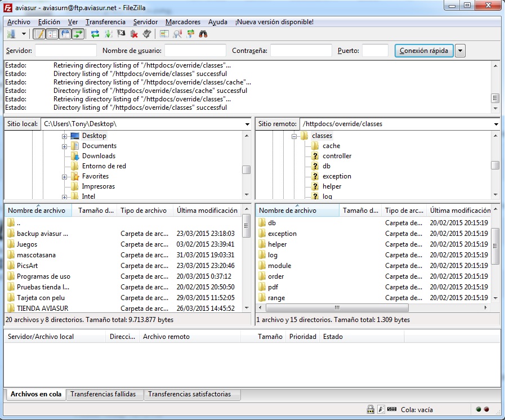Open the Sitio remoto path dropdown

click(496, 124)
